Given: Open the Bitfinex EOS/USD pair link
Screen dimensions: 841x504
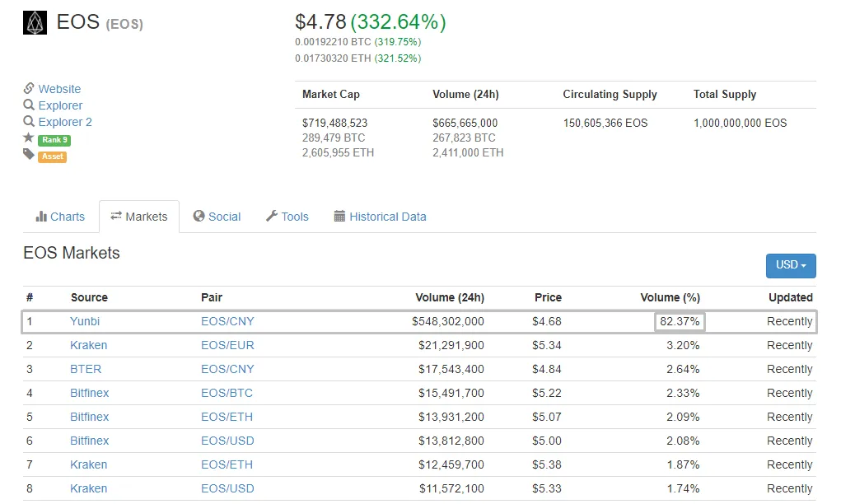Looking at the screenshot, I should pos(227,441).
